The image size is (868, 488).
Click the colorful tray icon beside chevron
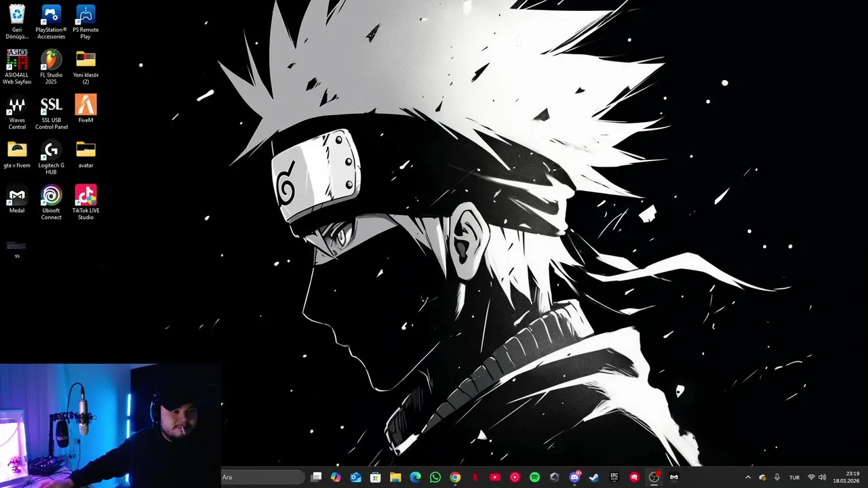point(762,477)
